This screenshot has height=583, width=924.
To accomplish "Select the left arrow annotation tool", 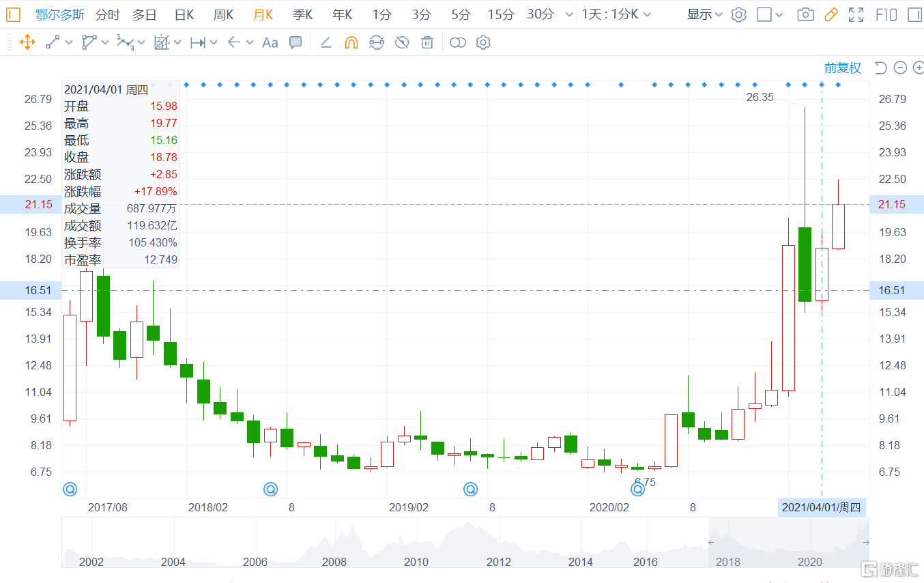I will coord(234,42).
